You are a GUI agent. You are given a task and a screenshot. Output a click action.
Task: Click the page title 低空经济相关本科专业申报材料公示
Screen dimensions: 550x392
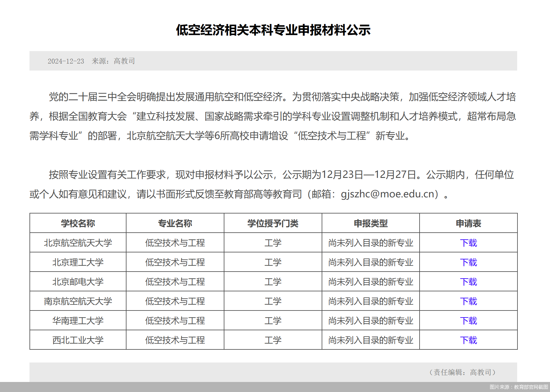pyautogui.click(x=273, y=30)
